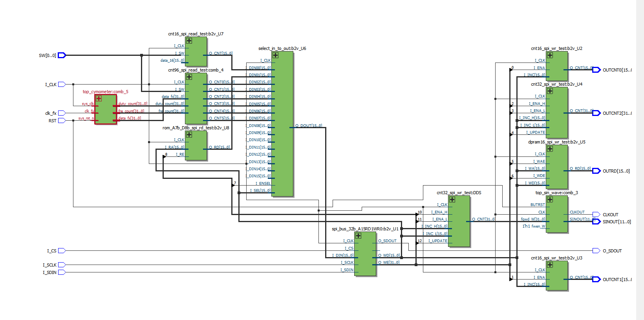Click the red top_cymometer:comb_5 instance label

(x=105, y=92)
